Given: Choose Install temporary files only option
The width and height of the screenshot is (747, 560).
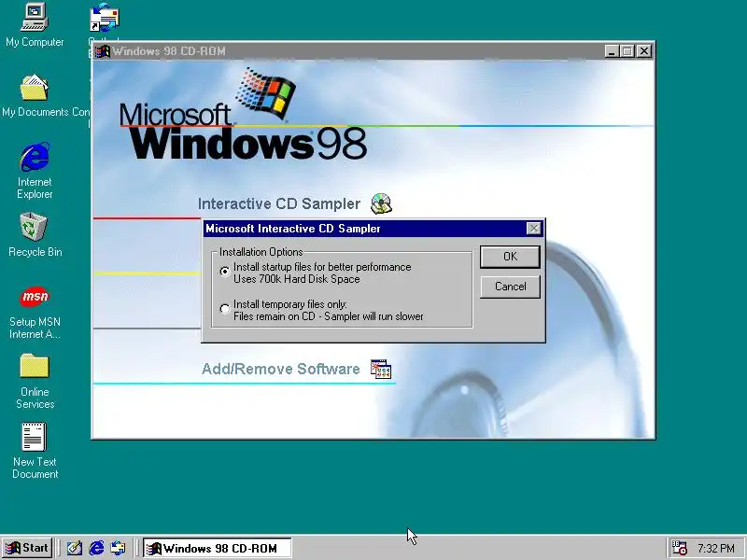Looking at the screenshot, I should pyautogui.click(x=225, y=309).
